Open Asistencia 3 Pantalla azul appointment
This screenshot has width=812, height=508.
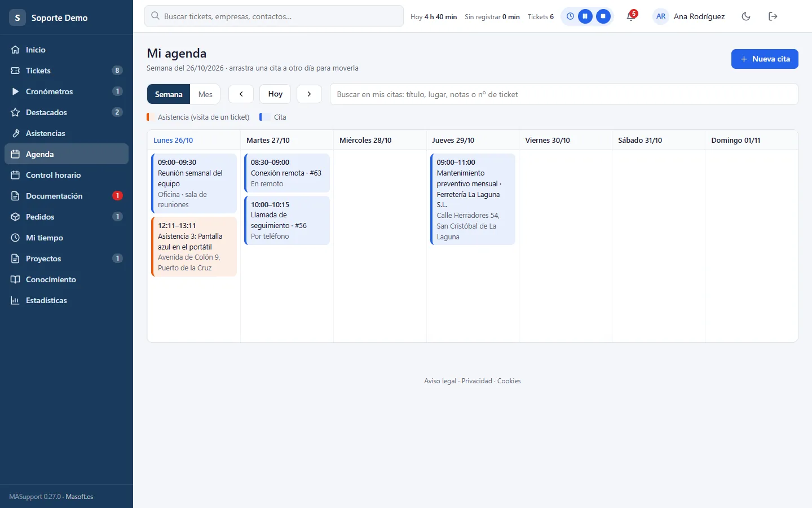point(194,247)
